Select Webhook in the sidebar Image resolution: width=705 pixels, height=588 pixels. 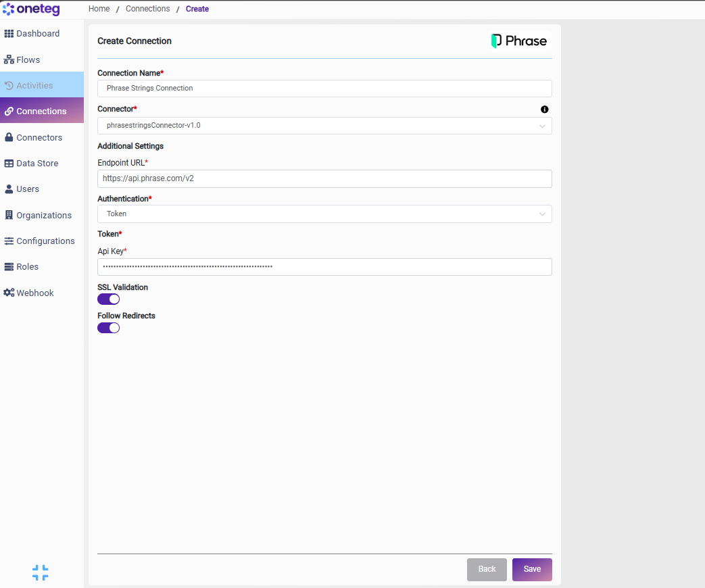tap(42, 293)
